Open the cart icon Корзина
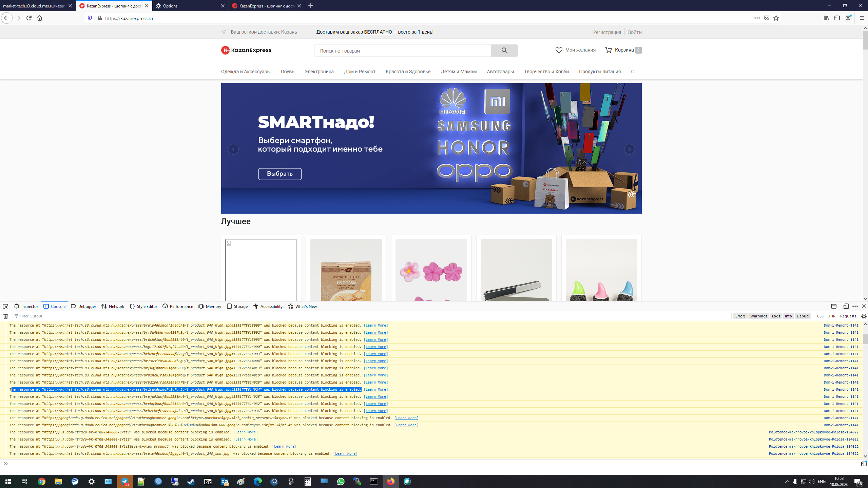 623,50
